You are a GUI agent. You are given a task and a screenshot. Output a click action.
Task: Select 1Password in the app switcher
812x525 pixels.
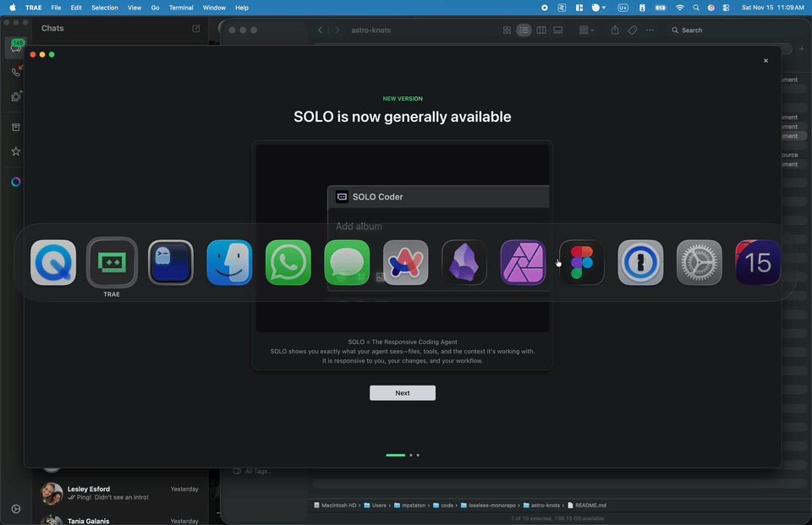pyautogui.click(x=640, y=262)
